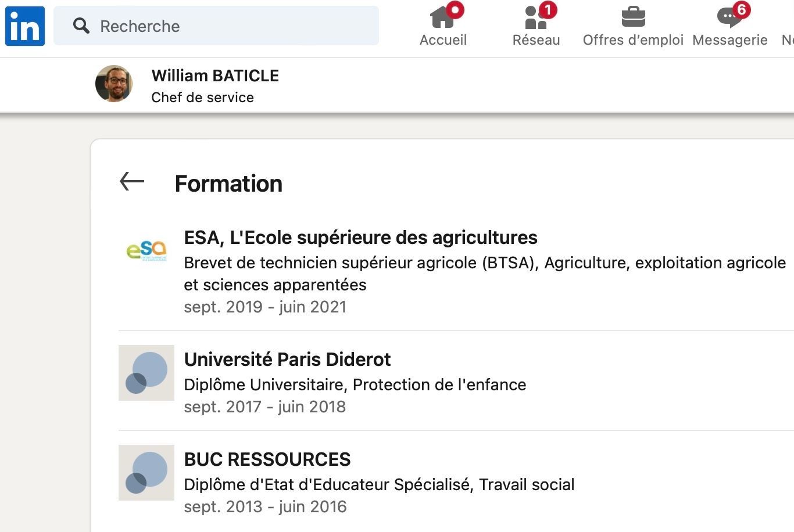Go back using the left arrow

(132, 182)
